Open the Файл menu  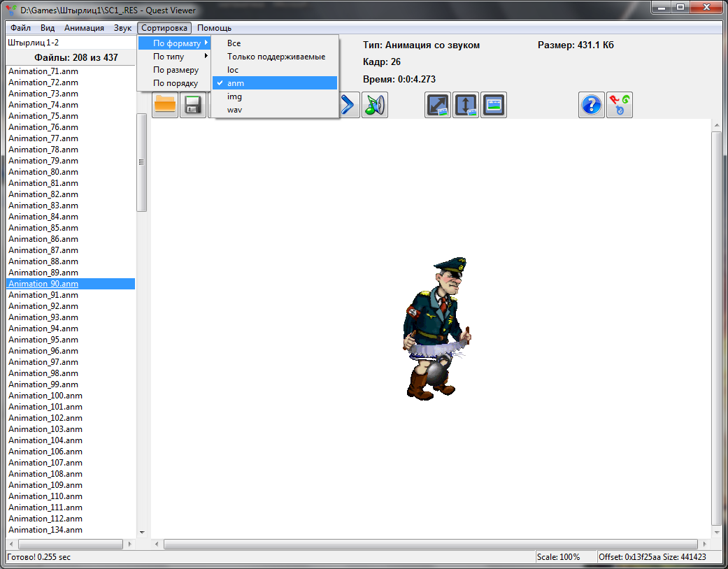(20, 28)
